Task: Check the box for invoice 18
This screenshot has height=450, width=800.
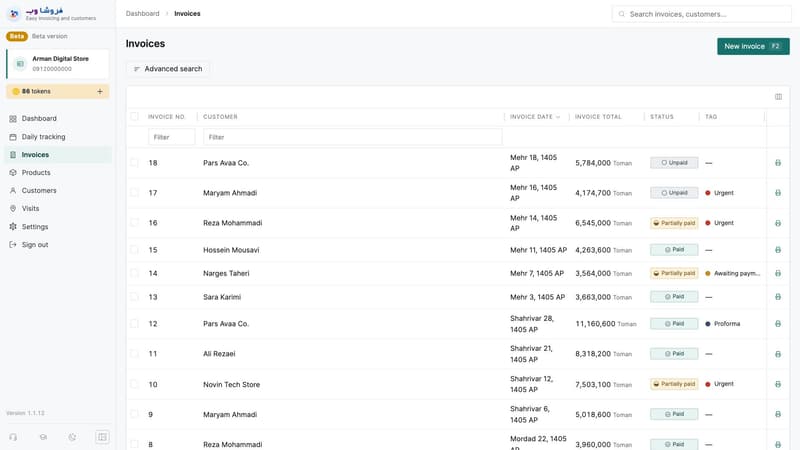Action: point(134,162)
